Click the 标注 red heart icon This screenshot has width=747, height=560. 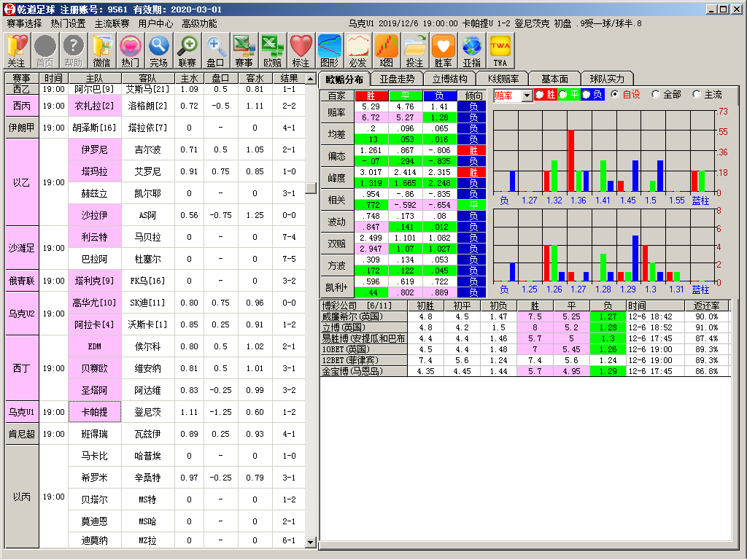[x=301, y=50]
